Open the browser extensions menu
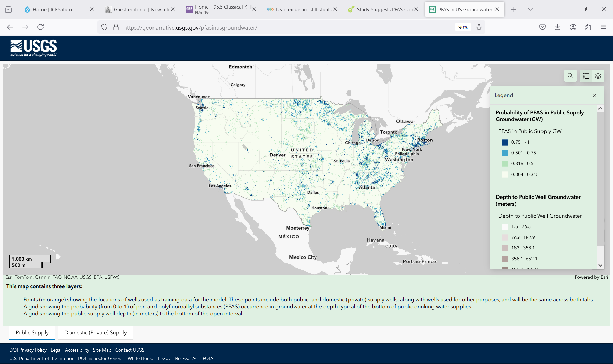The image size is (613, 364). pos(588,27)
